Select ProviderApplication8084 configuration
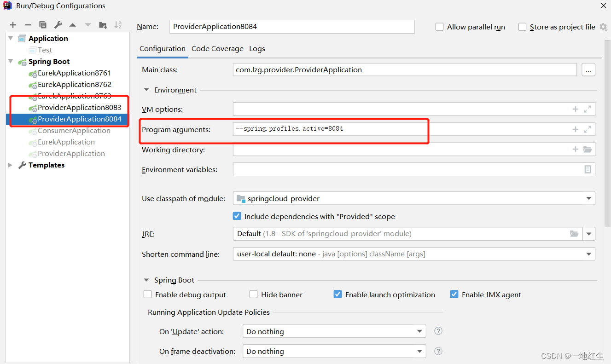The height and width of the screenshot is (364, 611). (x=80, y=119)
